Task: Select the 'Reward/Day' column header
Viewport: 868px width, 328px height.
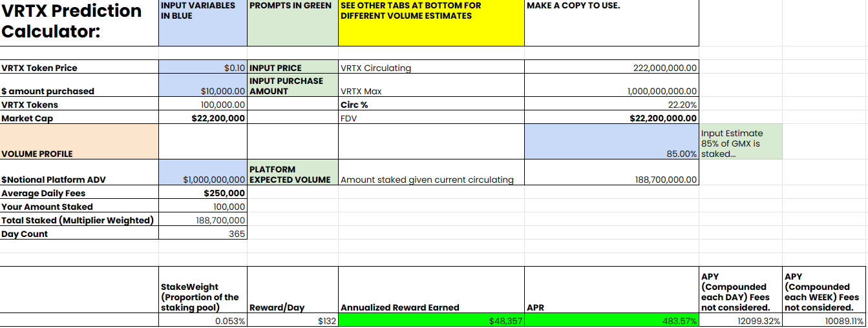Action: coord(293,290)
